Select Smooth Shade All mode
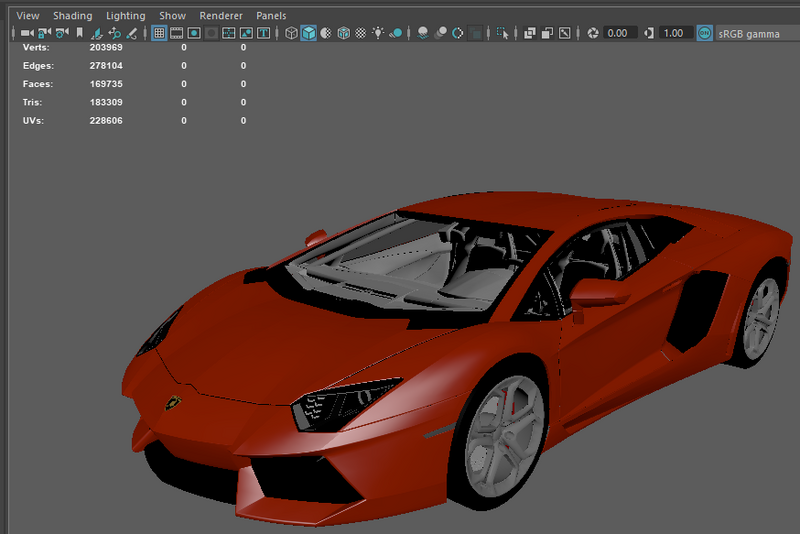The image size is (800, 534). point(309,33)
